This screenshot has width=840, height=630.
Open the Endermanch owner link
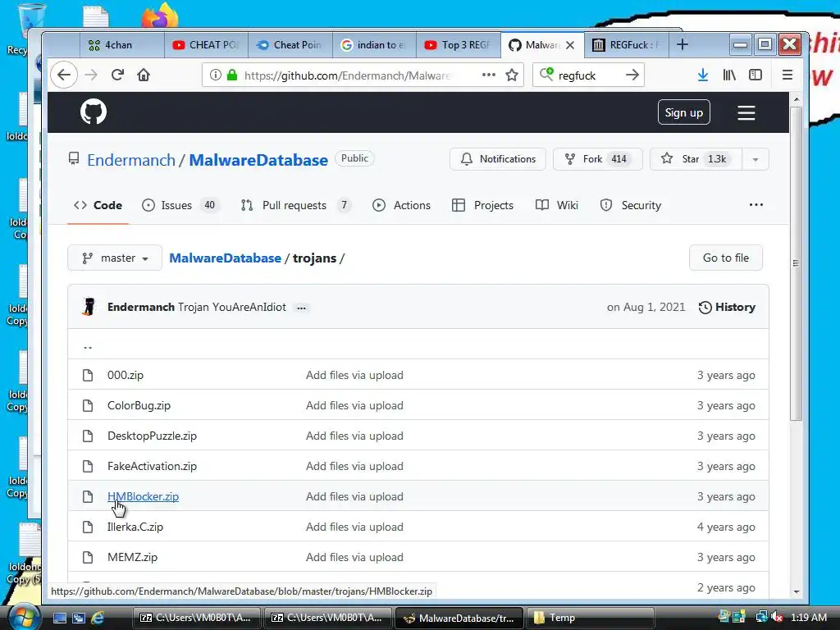coord(131,160)
